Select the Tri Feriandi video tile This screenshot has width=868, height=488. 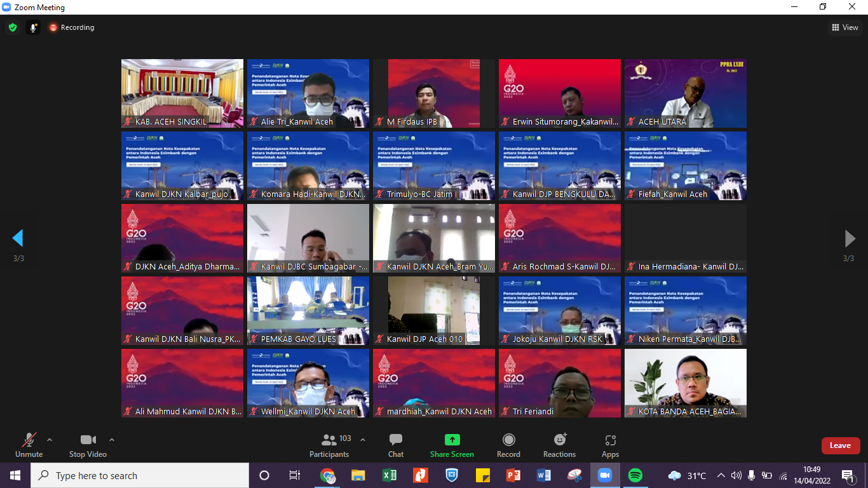559,383
